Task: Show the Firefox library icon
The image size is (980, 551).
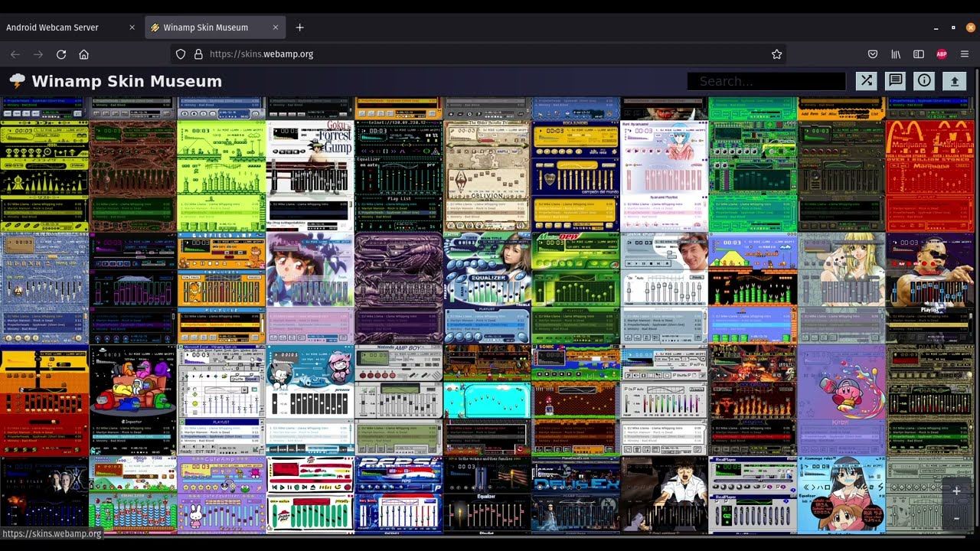Action: click(896, 54)
